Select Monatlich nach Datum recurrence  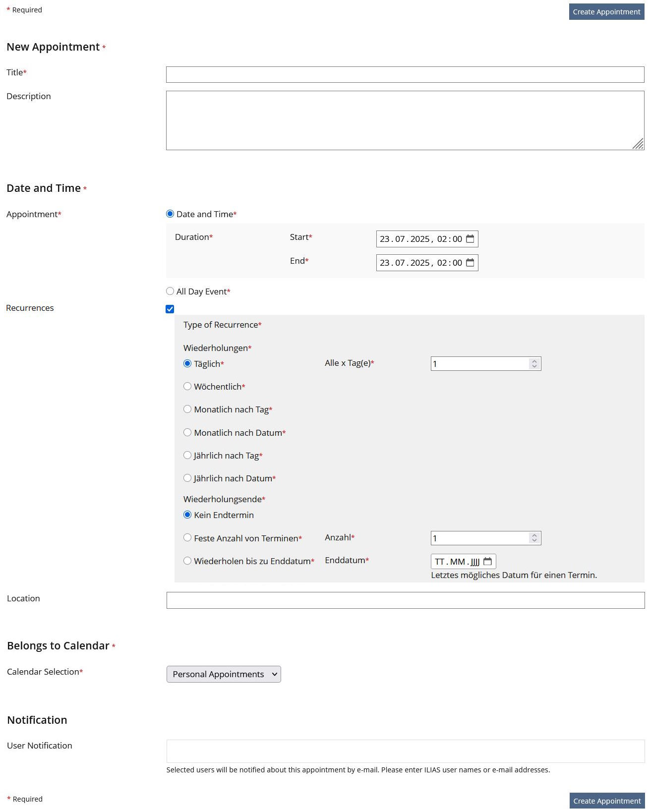tap(187, 433)
